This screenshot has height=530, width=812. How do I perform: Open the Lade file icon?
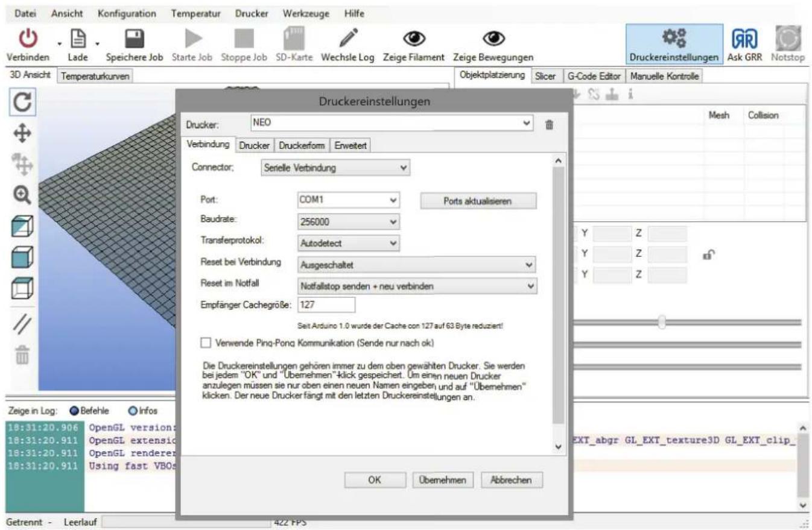(78, 39)
